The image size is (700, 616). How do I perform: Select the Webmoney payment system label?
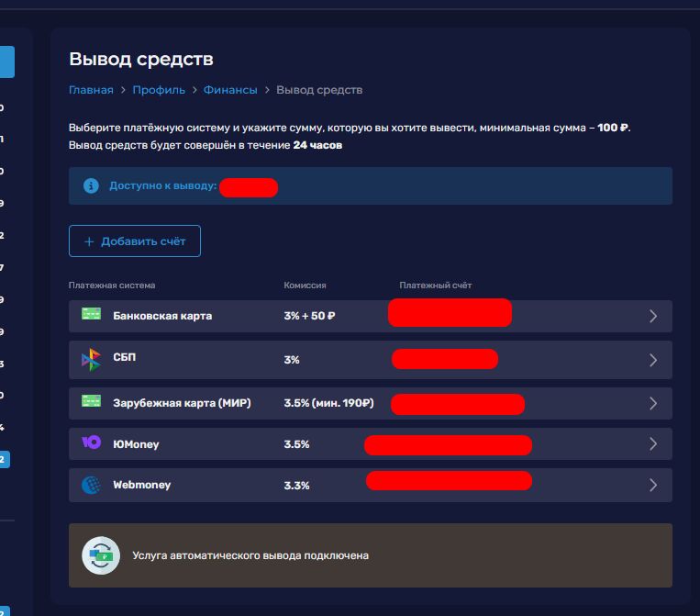point(141,485)
